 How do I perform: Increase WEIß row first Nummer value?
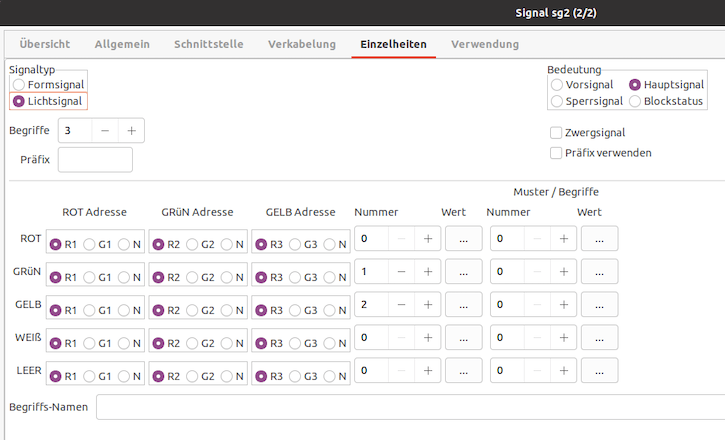[x=427, y=338]
